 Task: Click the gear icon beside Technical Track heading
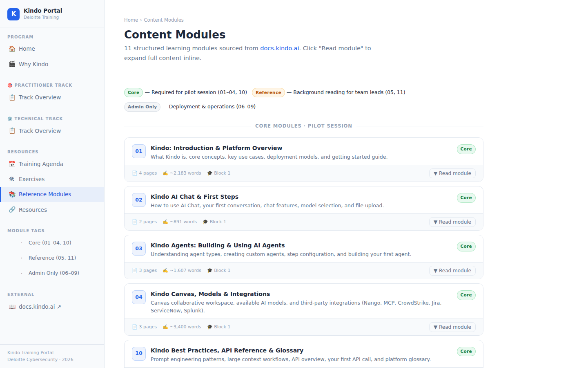(9, 119)
